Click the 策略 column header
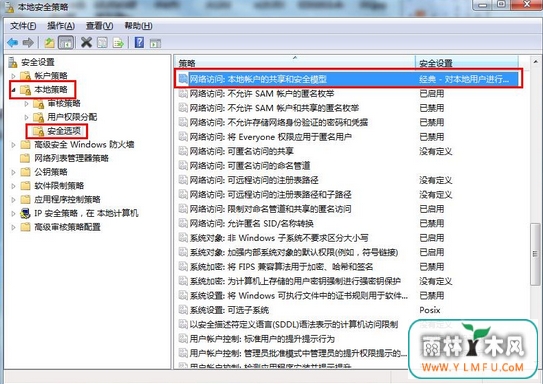Viewport: 543px width, 384px height. (294, 63)
